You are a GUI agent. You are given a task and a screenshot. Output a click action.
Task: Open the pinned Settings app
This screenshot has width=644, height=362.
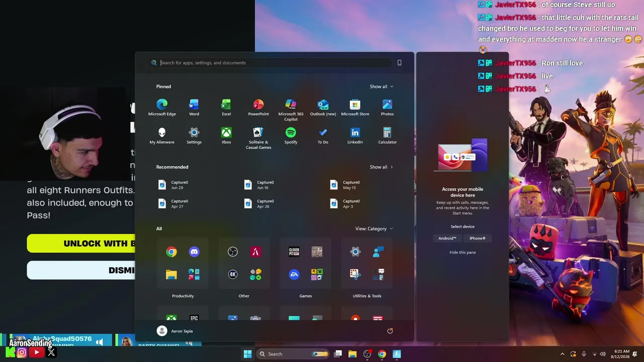194,136
